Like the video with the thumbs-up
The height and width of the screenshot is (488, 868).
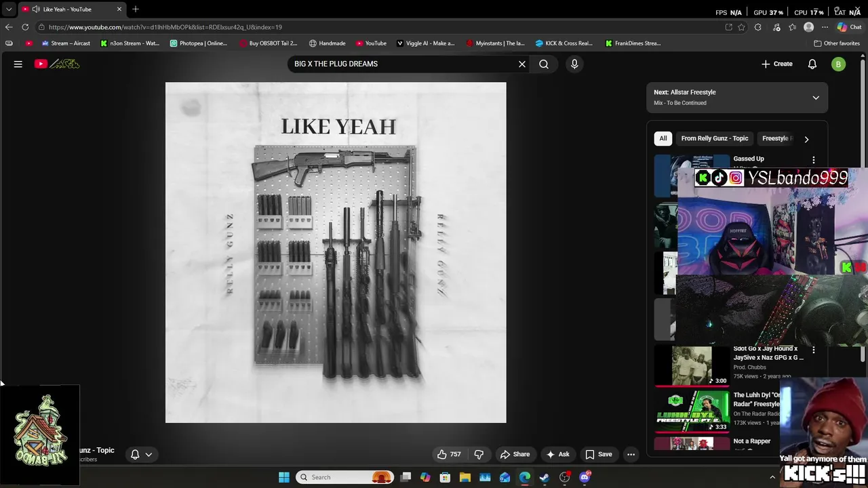[x=449, y=454]
